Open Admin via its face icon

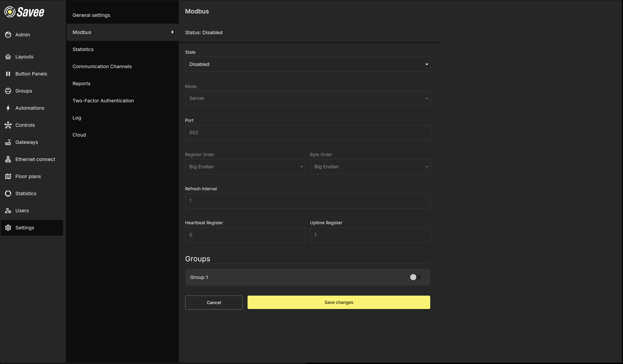(8, 35)
